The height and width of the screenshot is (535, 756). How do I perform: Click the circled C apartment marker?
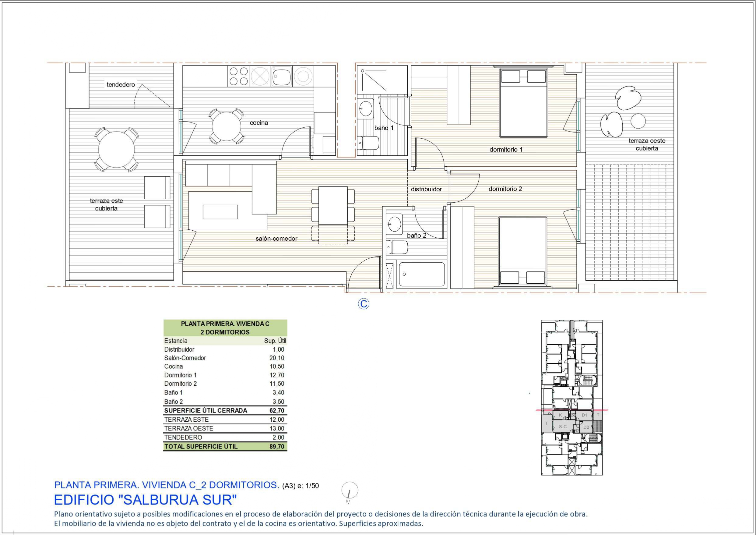(x=364, y=304)
